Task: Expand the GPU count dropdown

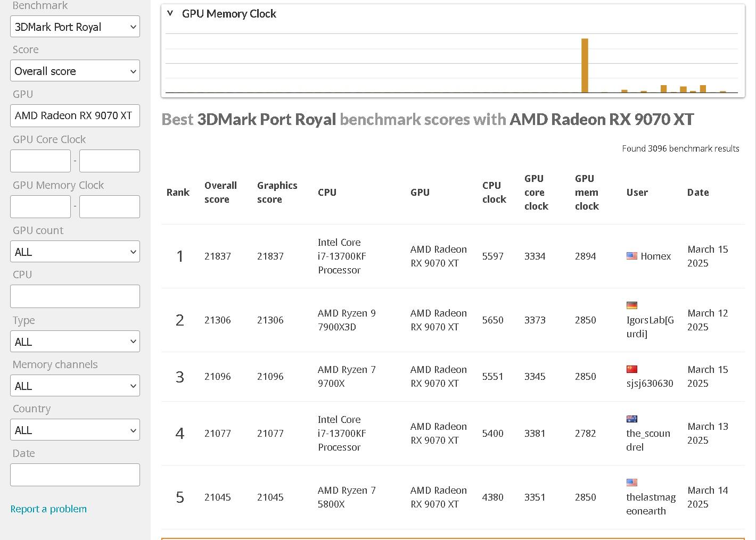Action: [75, 252]
